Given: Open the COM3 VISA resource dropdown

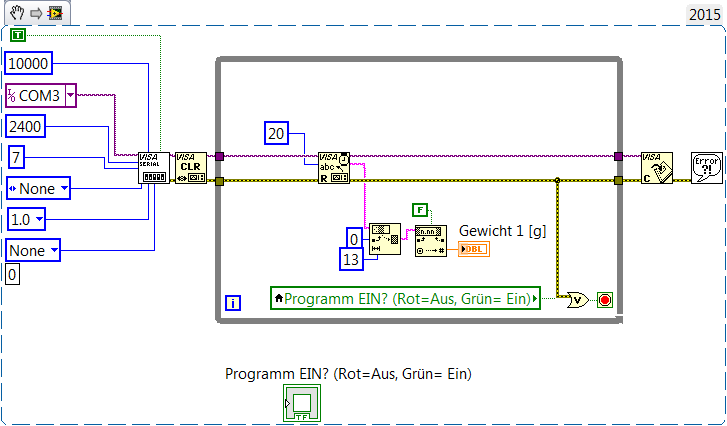Looking at the screenshot, I should [x=70, y=95].
